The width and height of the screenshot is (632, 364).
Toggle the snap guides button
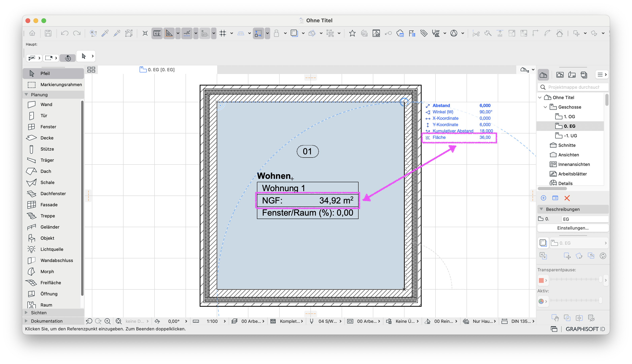[x=187, y=33]
